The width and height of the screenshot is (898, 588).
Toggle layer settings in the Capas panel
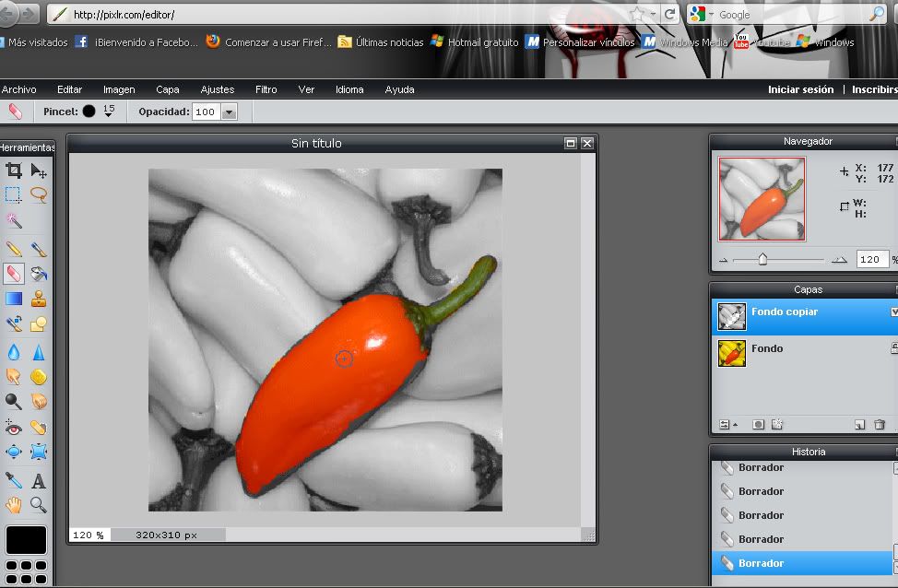click(x=728, y=424)
